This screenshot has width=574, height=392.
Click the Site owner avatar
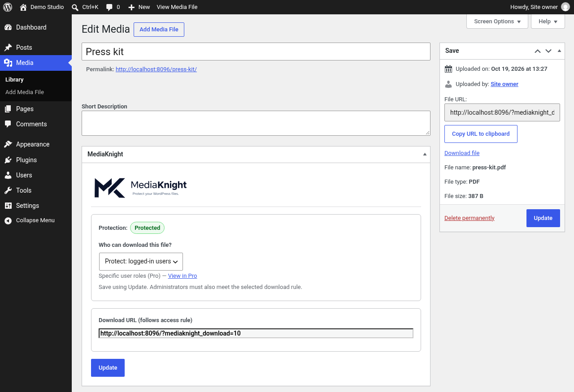coord(565,7)
